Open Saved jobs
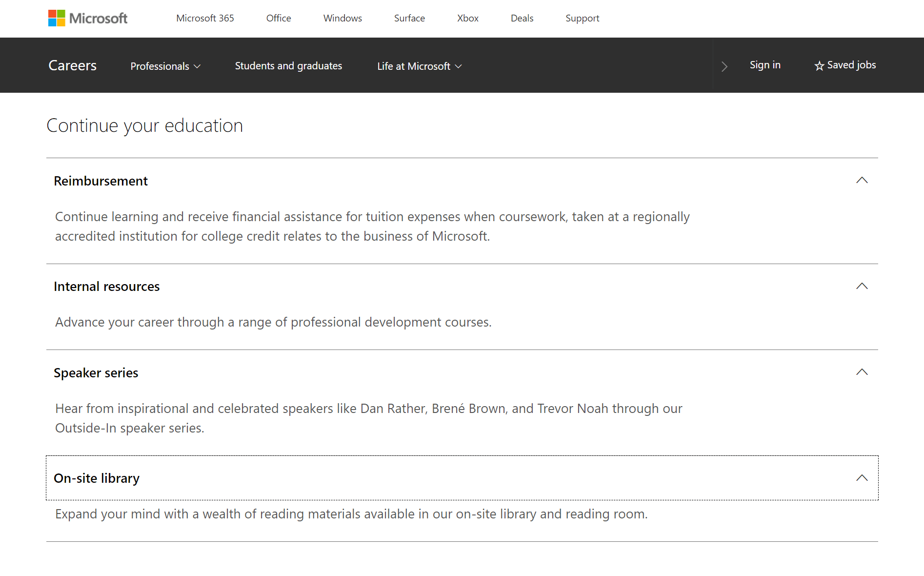This screenshot has height=576, width=924. pyautogui.click(x=845, y=65)
